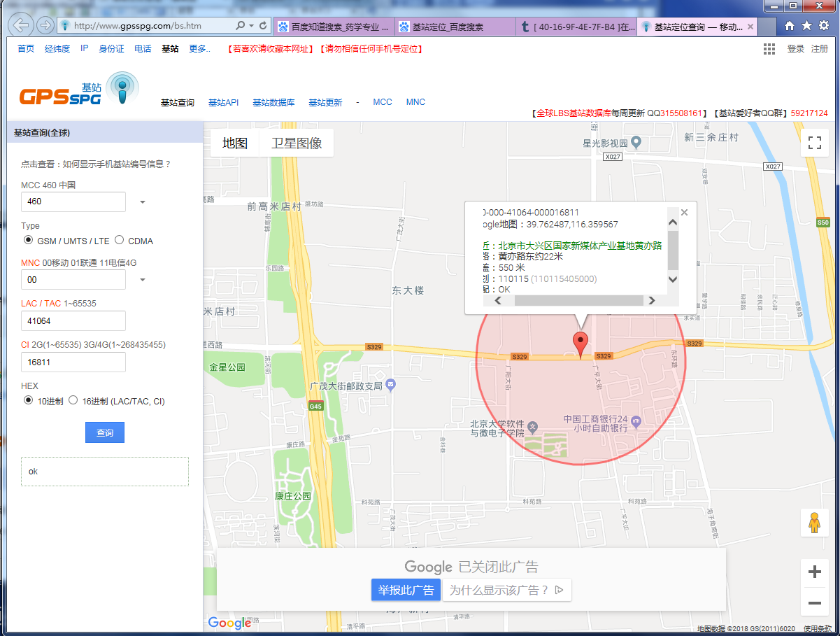840x636 pixels.
Task: Expand the MNC dropdown arrow
Action: (143, 280)
